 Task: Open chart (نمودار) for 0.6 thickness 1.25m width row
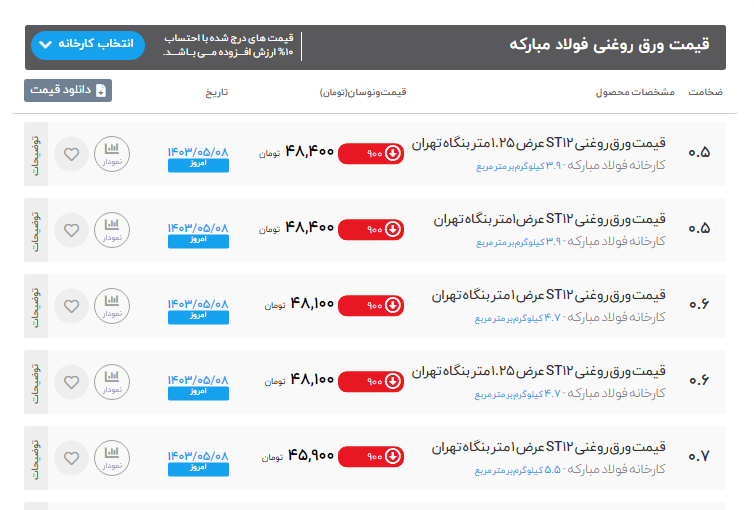tap(112, 382)
